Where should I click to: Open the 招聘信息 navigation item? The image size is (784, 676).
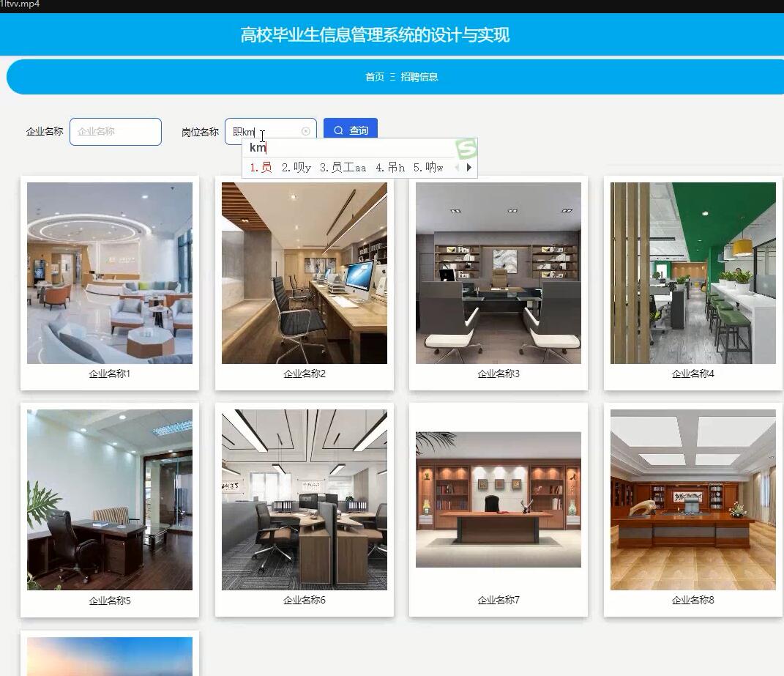(x=418, y=77)
